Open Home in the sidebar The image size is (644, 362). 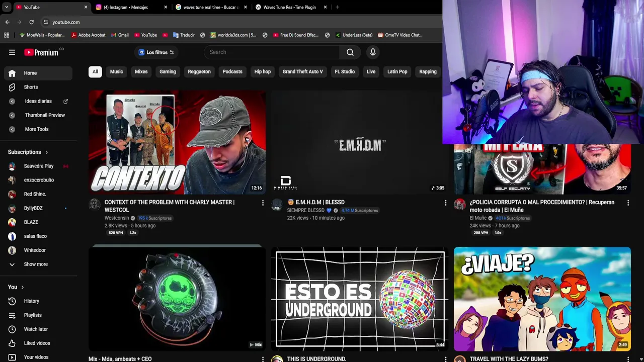(38, 73)
